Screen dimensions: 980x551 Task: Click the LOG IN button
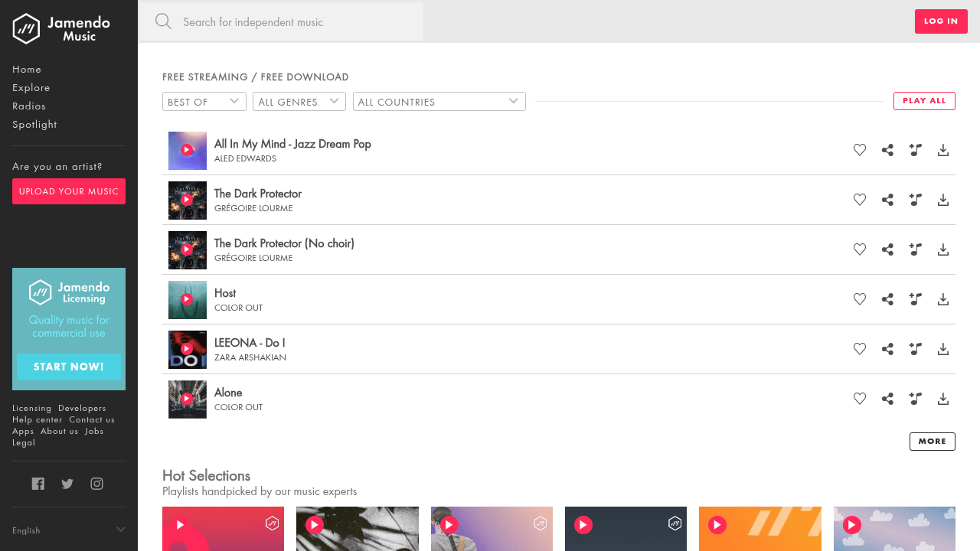941,21
